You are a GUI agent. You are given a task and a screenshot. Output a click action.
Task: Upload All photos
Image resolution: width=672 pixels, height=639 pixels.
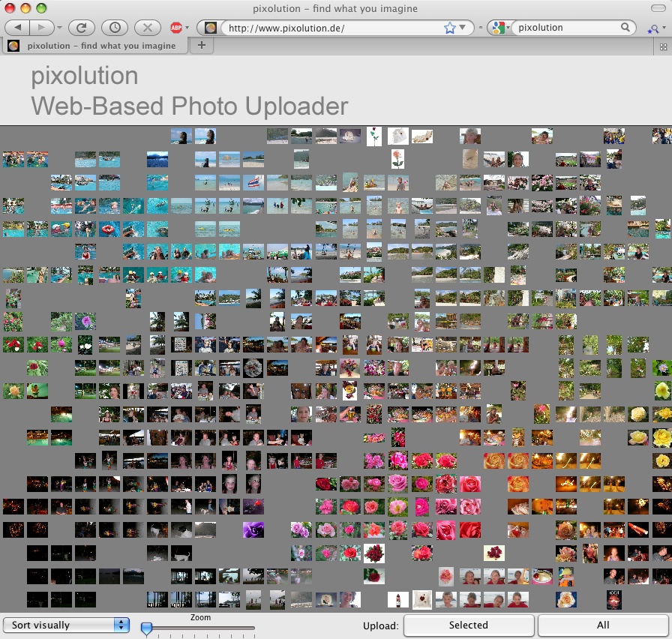(x=603, y=625)
